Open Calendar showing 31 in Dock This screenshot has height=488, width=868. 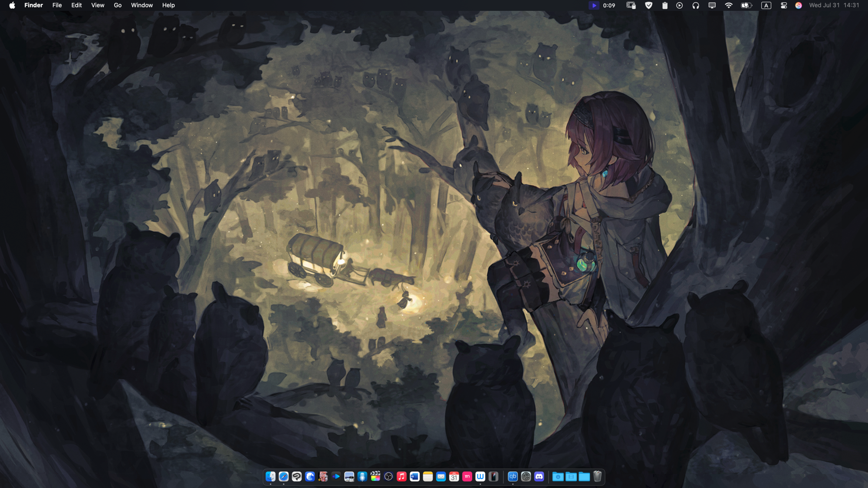[454, 477]
